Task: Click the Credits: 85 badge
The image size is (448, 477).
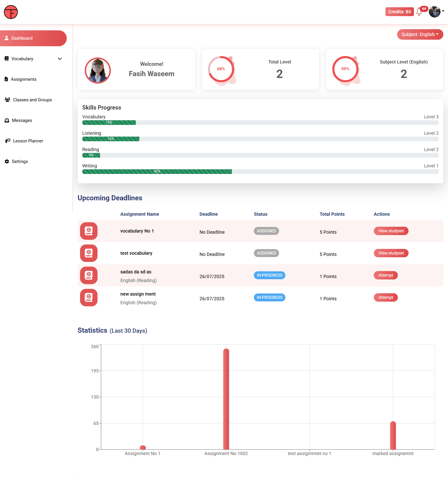Action: (x=399, y=12)
